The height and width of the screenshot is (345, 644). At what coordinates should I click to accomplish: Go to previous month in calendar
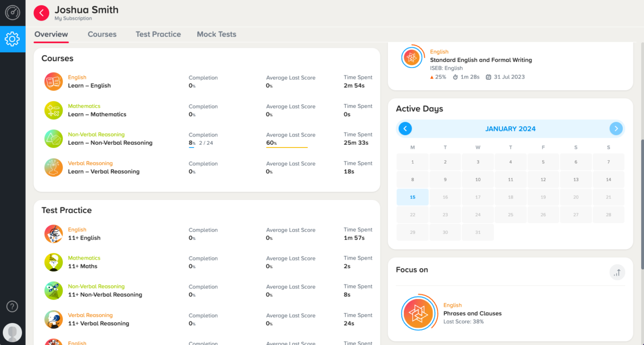tap(405, 129)
